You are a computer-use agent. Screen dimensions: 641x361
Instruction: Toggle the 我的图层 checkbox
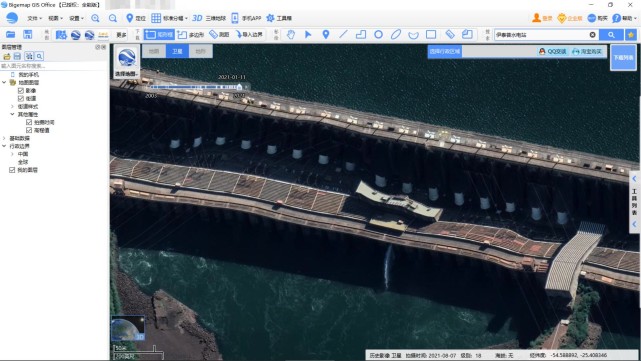point(12,170)
